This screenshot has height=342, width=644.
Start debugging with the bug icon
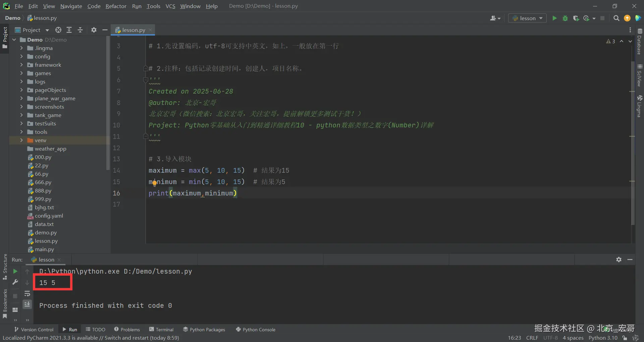click(565, 18)
